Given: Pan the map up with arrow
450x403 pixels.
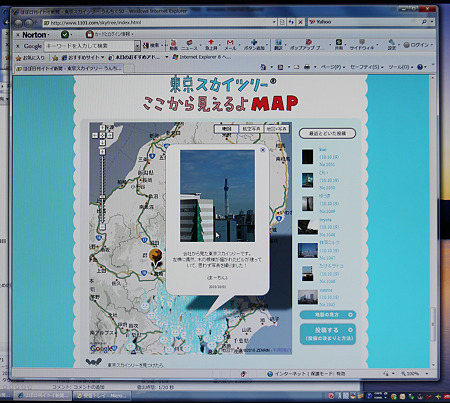Looking at the screenshot, I should tap(102, 128).
